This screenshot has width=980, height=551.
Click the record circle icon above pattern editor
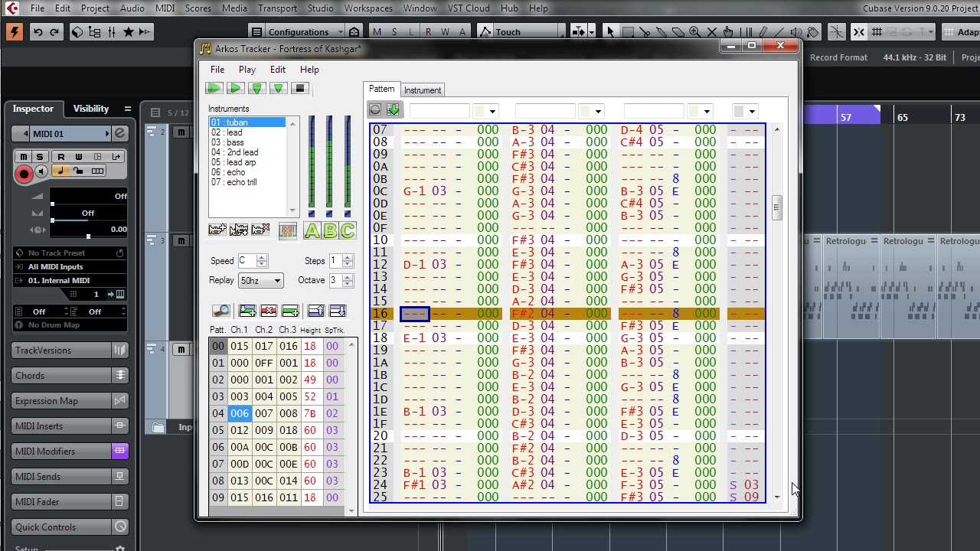click(375, 110)
